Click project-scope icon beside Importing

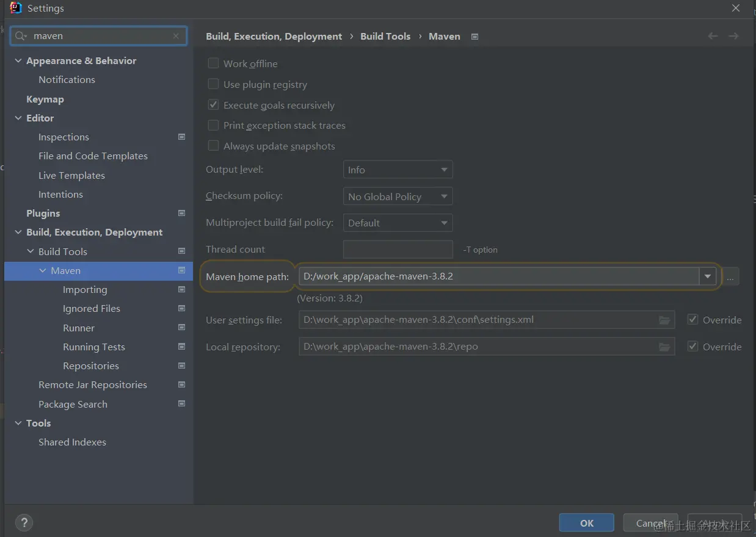(x=181, y=289)
